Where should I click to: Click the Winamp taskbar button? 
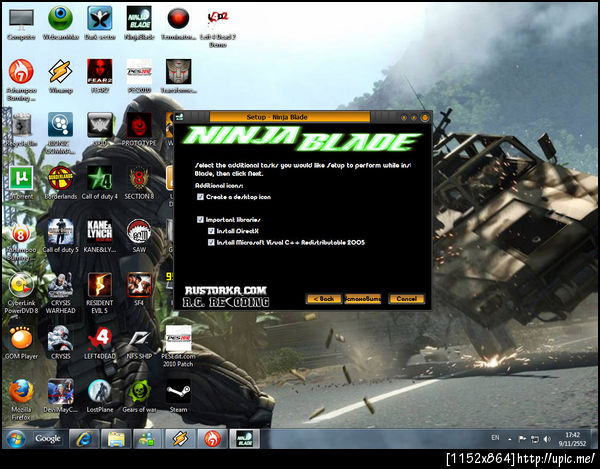(x=180, y=439)
